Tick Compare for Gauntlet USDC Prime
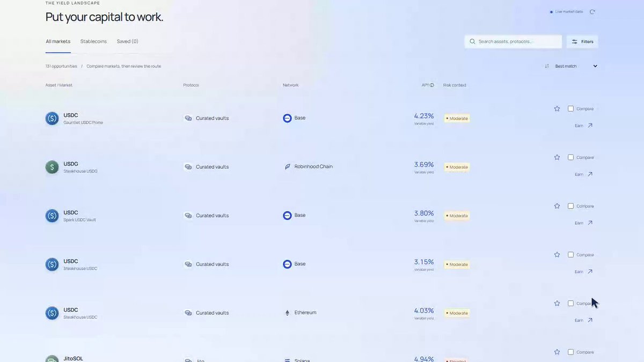Image resolution: width=644 pixels, height=362 pixels. click(x=570, y=109)
